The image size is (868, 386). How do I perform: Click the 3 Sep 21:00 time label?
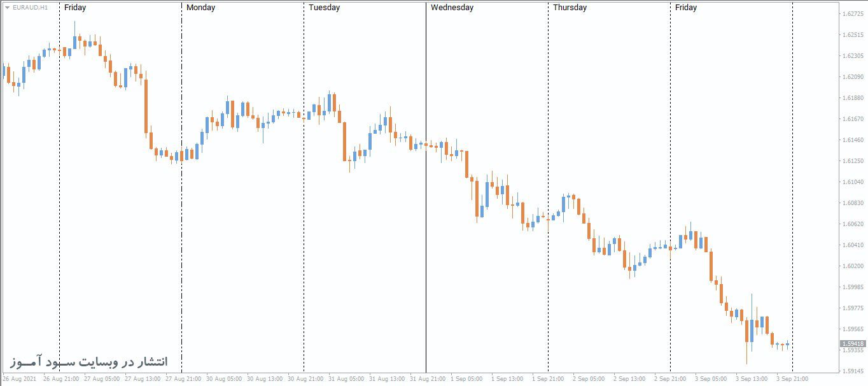pos(792,378)
